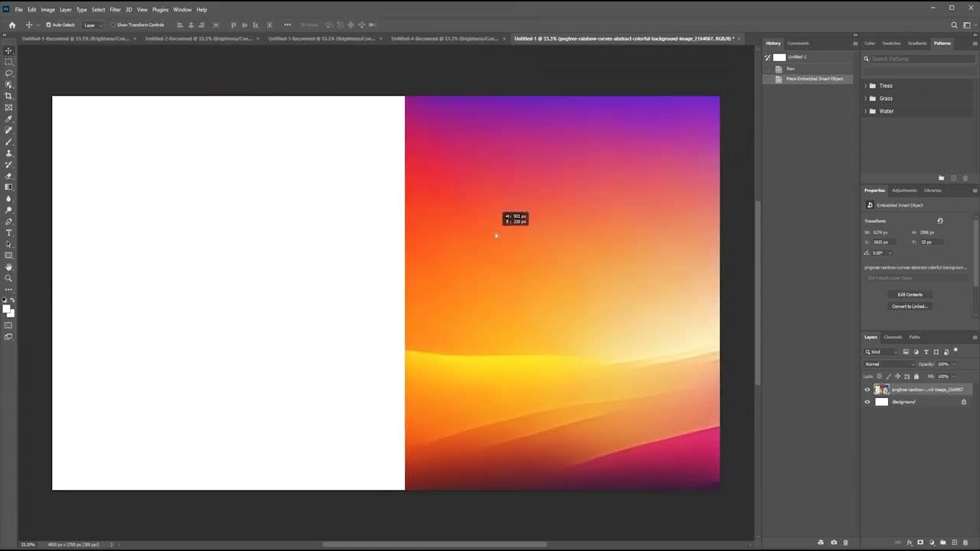
Task: Open the blend mode Normal dropdown
Action: [889, 364]
